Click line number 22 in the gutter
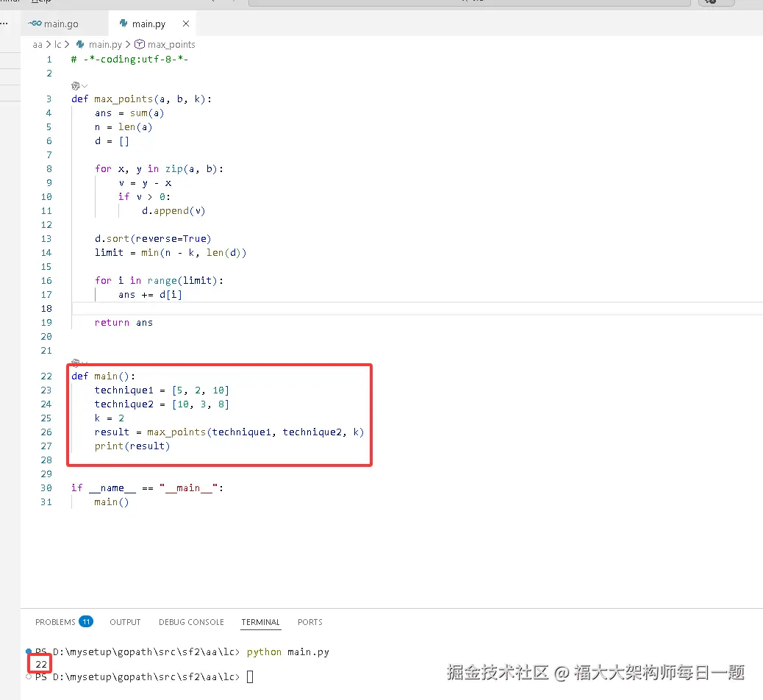763x700 pixels. click(46, 376)
